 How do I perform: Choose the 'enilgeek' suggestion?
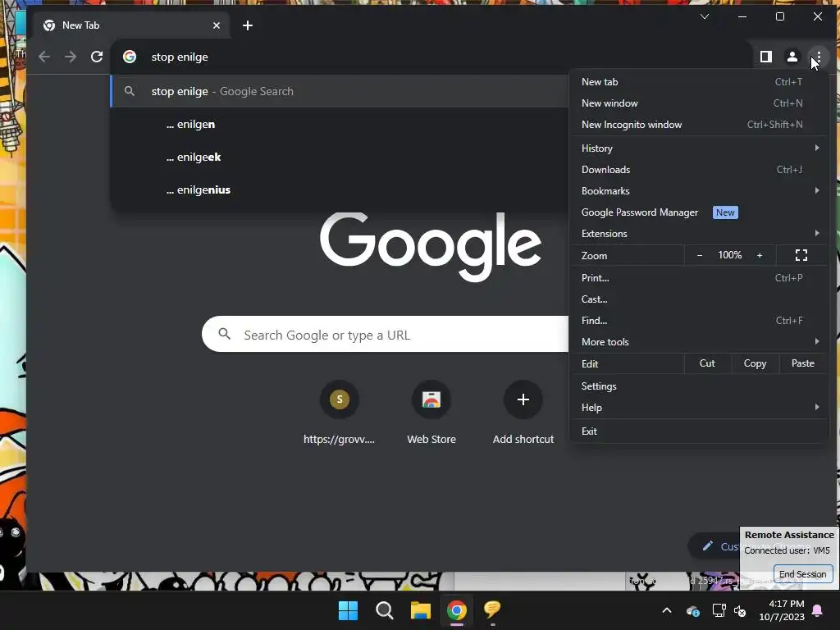340,157
